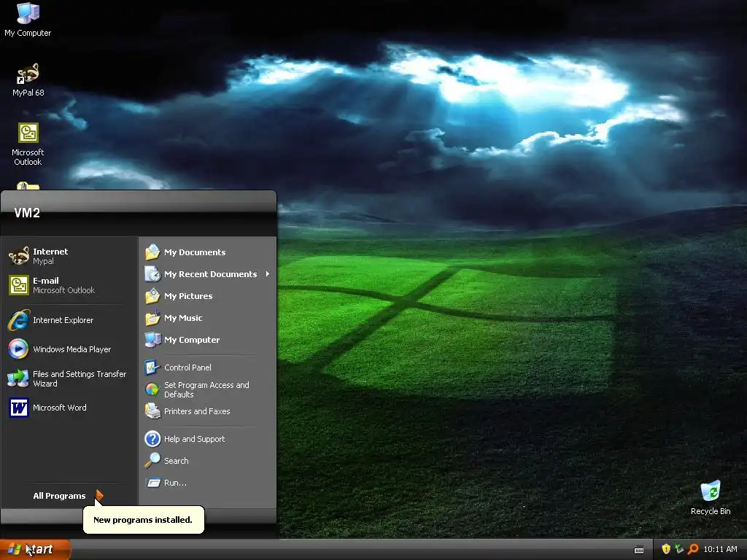
Task: Click the Start button
Action: pos(35,549)
